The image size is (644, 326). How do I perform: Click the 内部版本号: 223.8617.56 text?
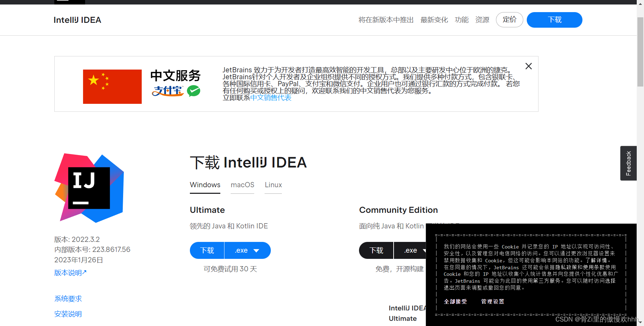[x=92, y=250]
